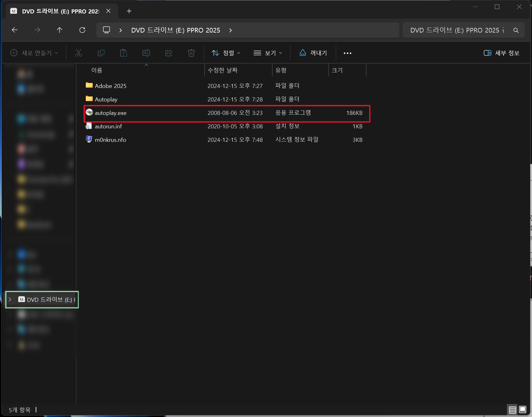
Task: Add a new tab with plus button
Action: click(x=129, y=11)
